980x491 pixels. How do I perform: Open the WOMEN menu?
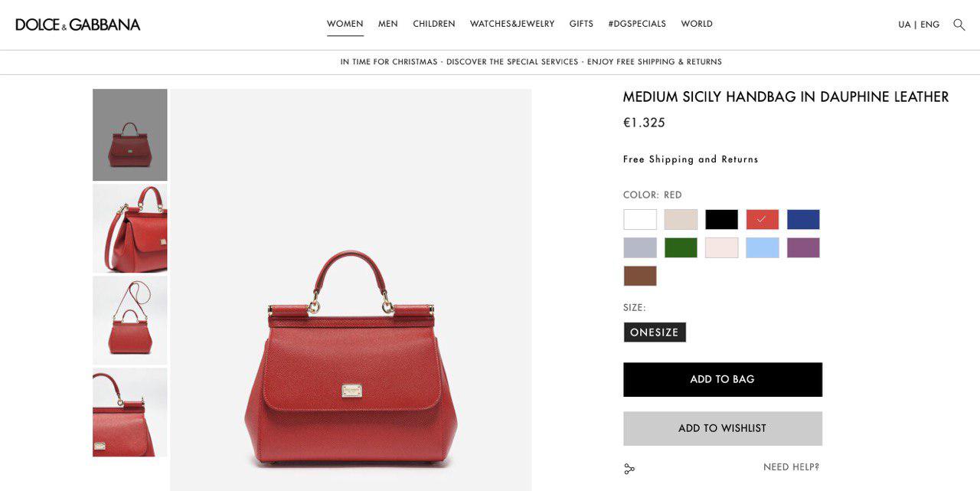pyautogui.click(x=345, y=25)
